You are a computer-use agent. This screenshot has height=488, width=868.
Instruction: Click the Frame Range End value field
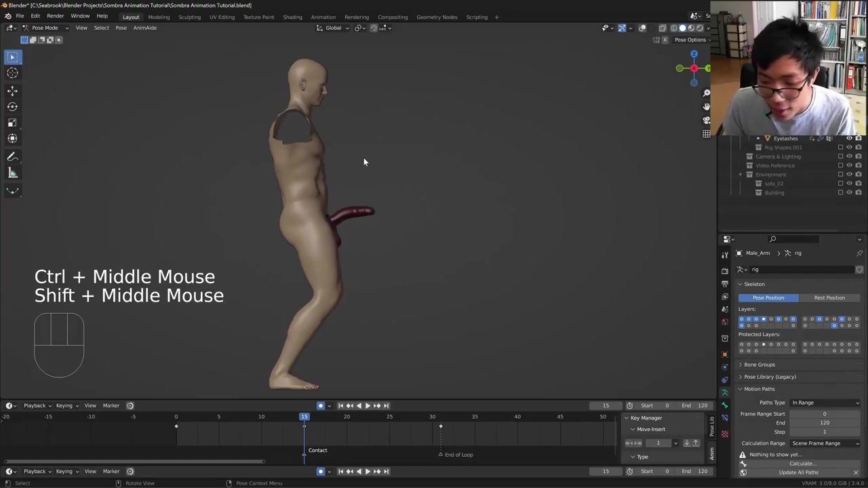point(824,423)
